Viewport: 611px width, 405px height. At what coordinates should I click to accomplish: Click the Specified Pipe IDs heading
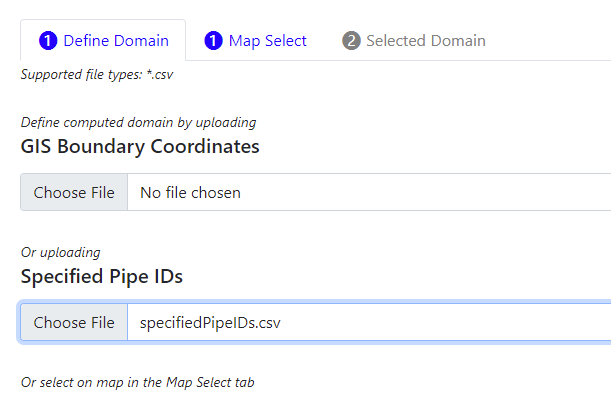click(102, 276)
